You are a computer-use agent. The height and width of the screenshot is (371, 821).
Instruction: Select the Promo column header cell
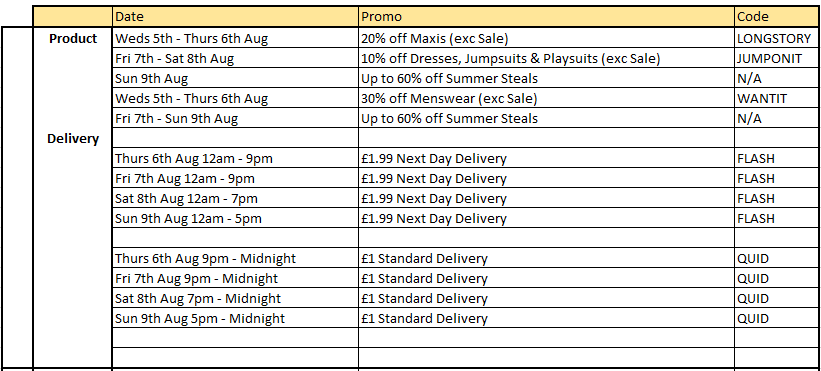tap(546, 17)
